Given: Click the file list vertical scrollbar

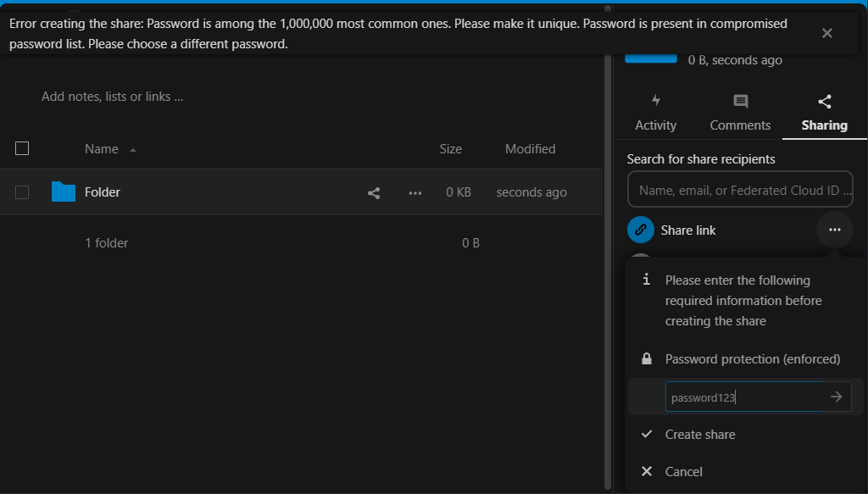Looking at the screenshot, I should pyautogui.click(x=608, y=249).
